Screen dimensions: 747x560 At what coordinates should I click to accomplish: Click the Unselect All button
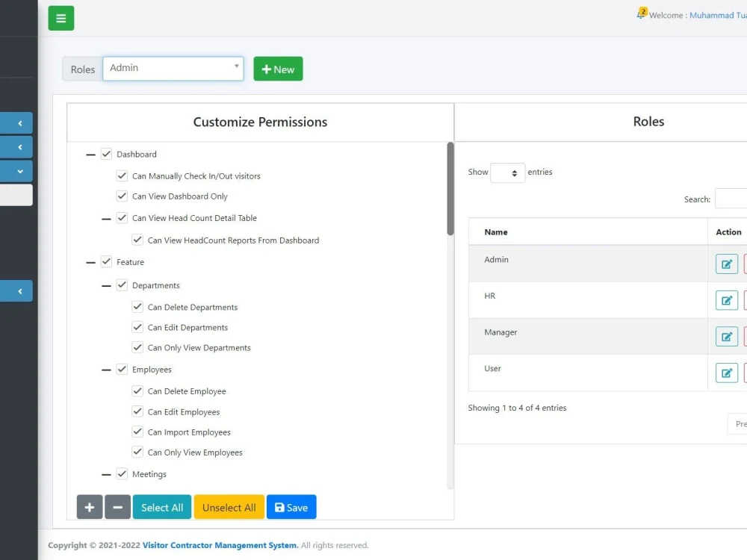coord(229,507)
